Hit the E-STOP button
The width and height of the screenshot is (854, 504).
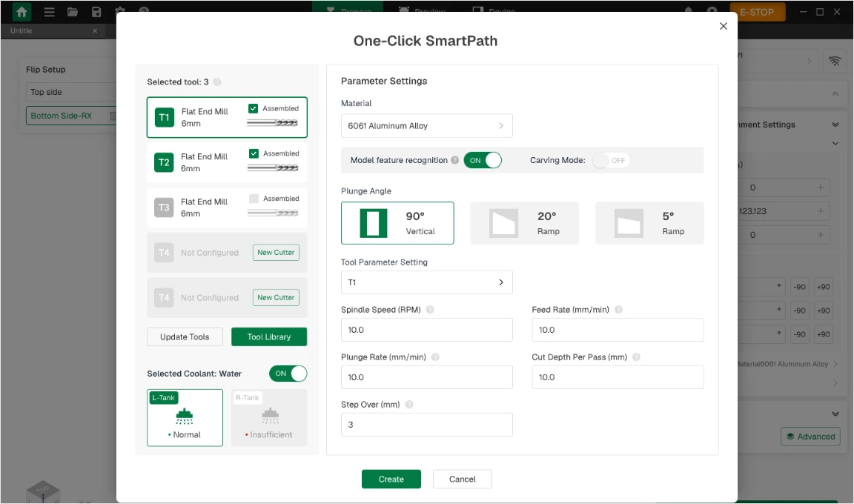757,12
